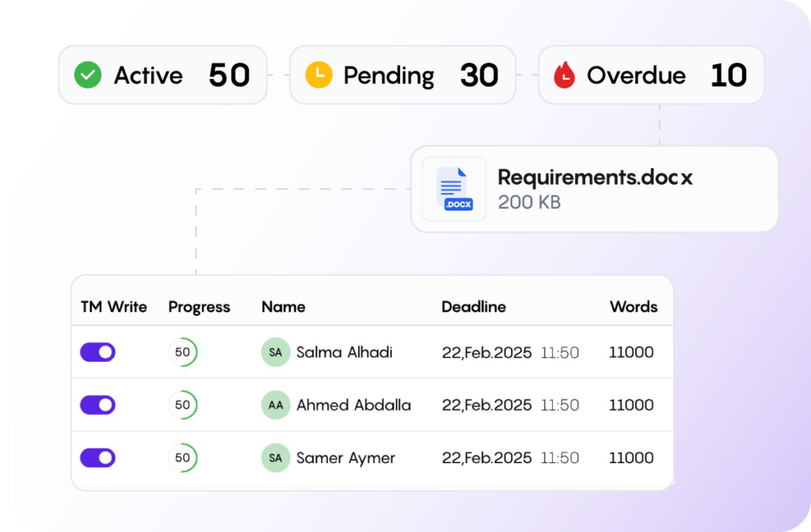This screenshot has width=811, height=532.
Task: Click Salma Alhadi's SA avatar icon
Action: [x=275, y=351]
